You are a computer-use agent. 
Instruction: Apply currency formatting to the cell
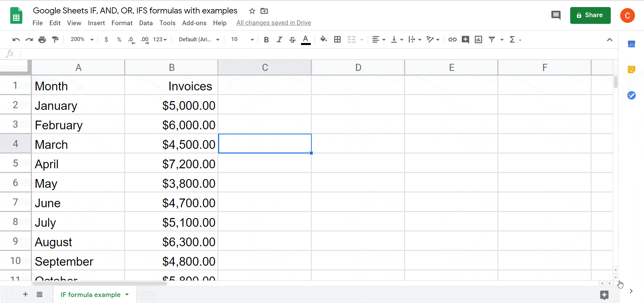point(106,39)
